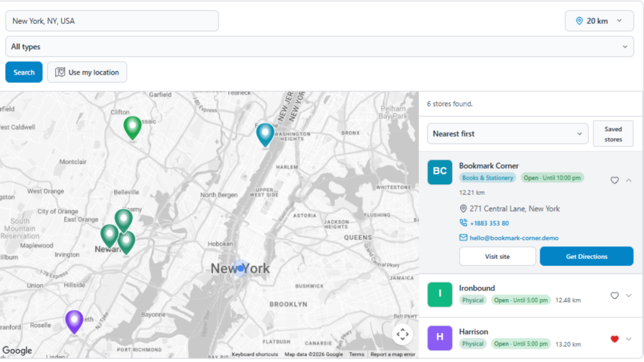This screenshot has width=644, height=362.
Task: Click the Harrison Physical tag
Action: 473,344
